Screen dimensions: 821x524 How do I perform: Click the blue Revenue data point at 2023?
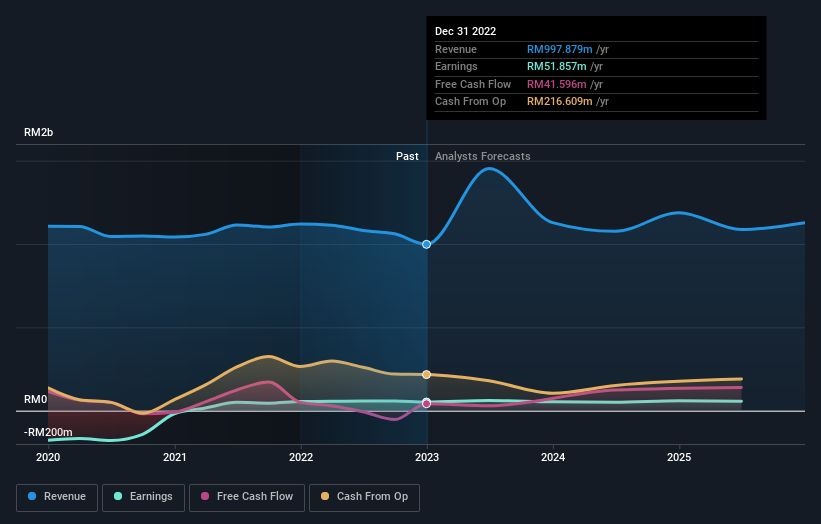pos(426,244)
